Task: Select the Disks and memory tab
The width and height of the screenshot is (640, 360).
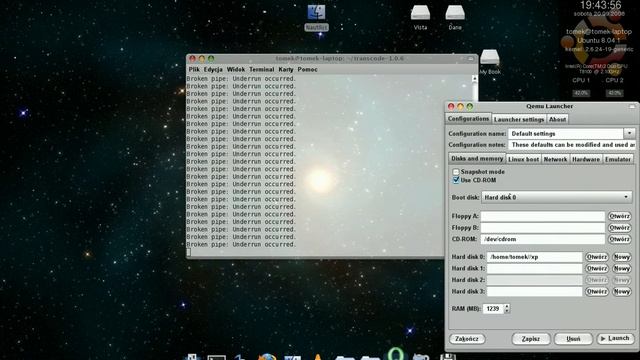Action: tap(477, 158)
